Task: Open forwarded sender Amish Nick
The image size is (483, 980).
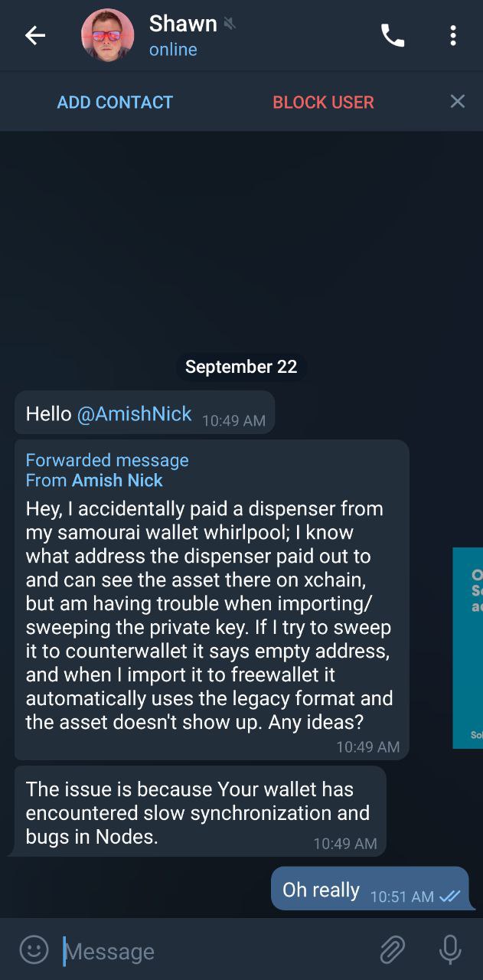Action: [x=117, y=480]
